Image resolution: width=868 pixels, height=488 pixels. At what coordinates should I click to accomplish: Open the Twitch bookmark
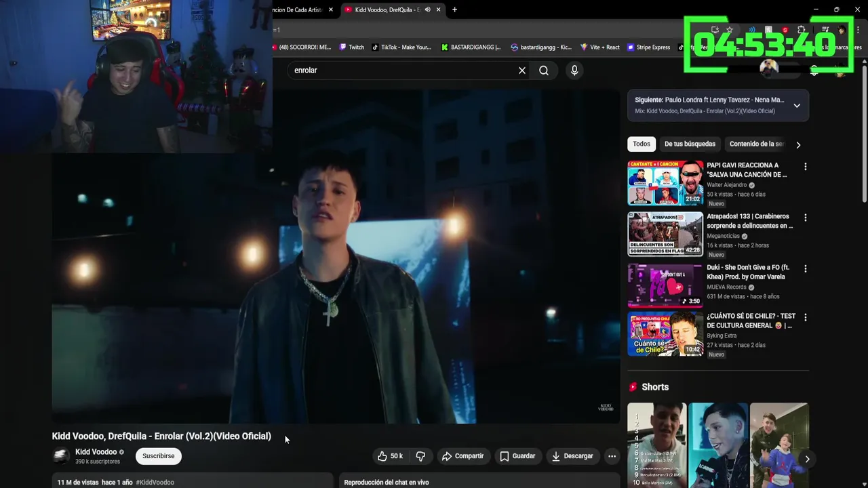coord(352,47)
